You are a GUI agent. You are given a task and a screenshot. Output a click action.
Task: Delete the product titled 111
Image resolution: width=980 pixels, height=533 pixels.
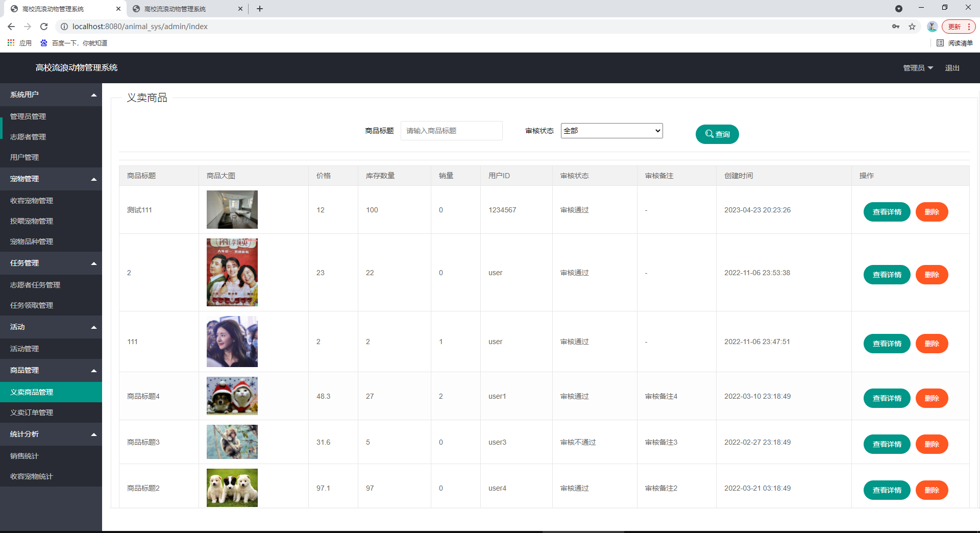pyautogui.click(x=932, y=344)
